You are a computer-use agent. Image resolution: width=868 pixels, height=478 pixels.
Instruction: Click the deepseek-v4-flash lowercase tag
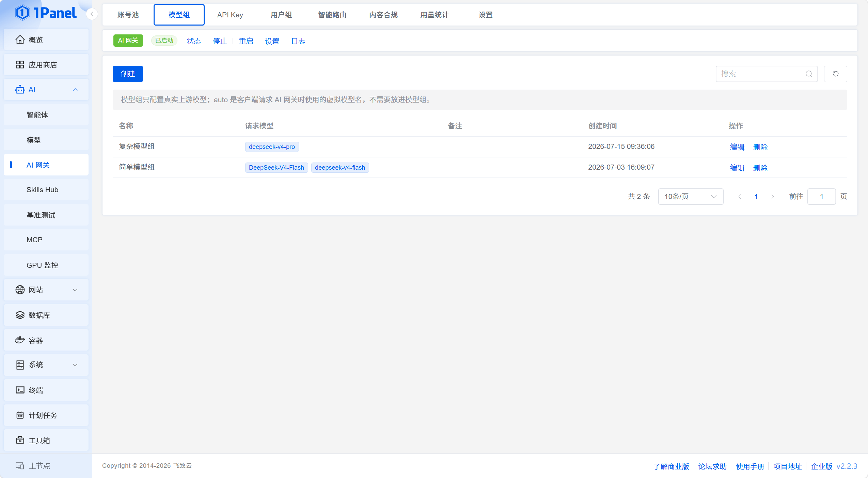pyautogui.click(x=340, y=168)
